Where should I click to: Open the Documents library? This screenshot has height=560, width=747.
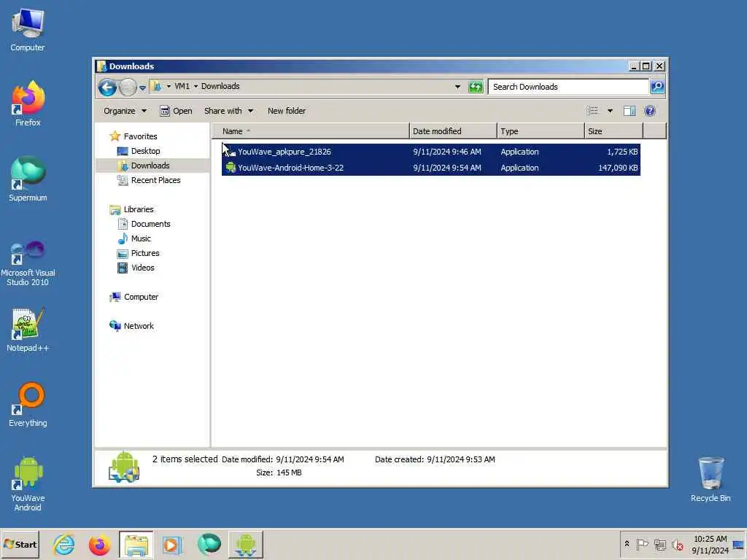click(x=150, y=224)
